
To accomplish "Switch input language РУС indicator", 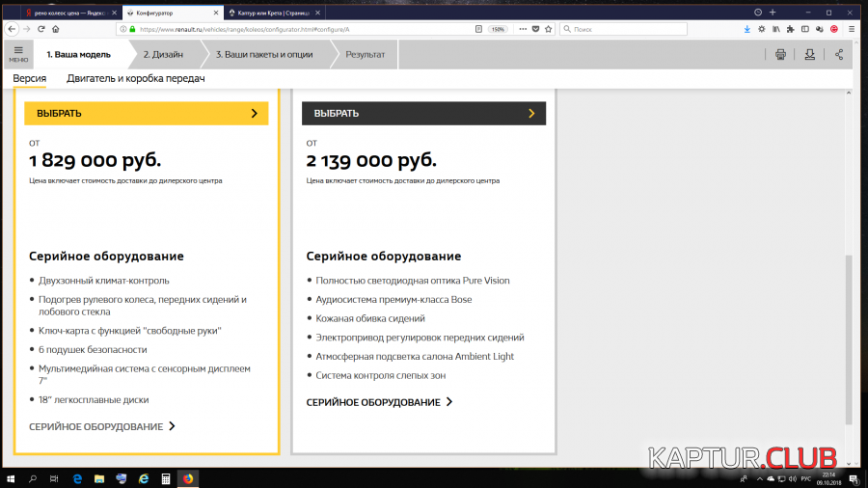I will point(806,478).
